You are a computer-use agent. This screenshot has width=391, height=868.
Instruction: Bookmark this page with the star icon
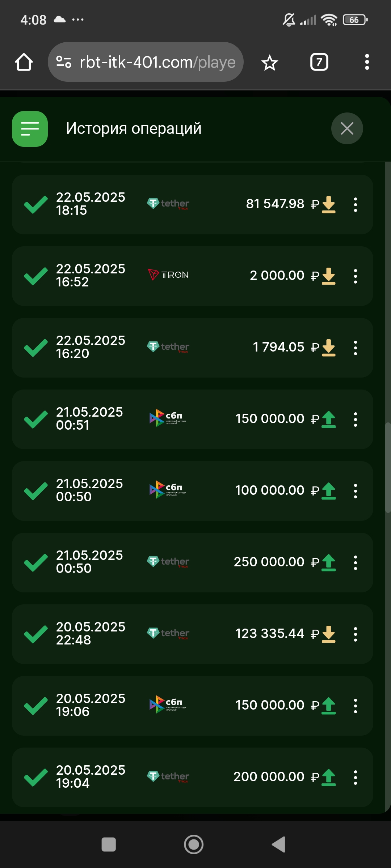click(270, 63)
